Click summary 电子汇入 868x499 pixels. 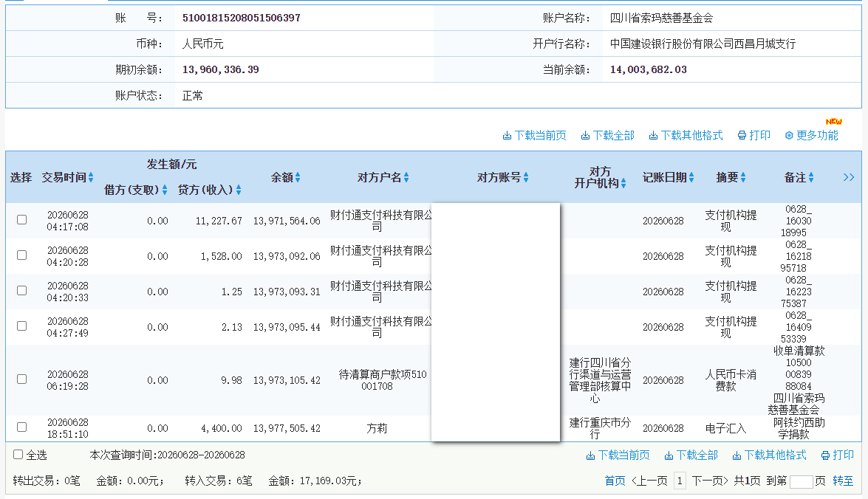[x=725, y=428]
